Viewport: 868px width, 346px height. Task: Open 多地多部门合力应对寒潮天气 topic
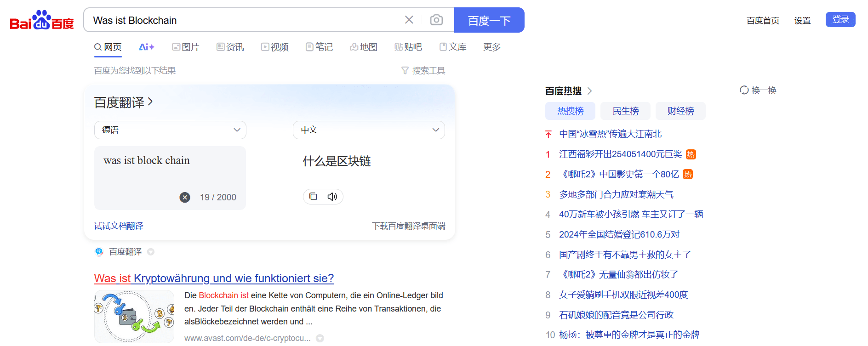point(616,194)
